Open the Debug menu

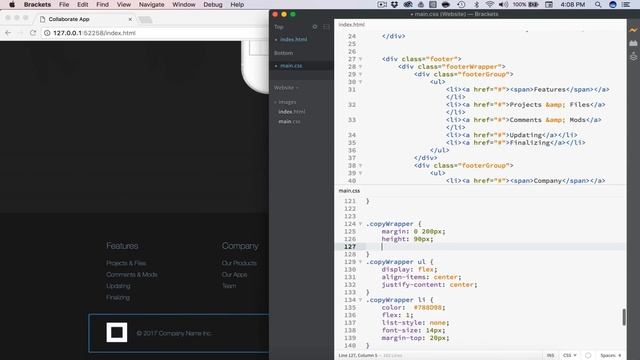[213, 4]
